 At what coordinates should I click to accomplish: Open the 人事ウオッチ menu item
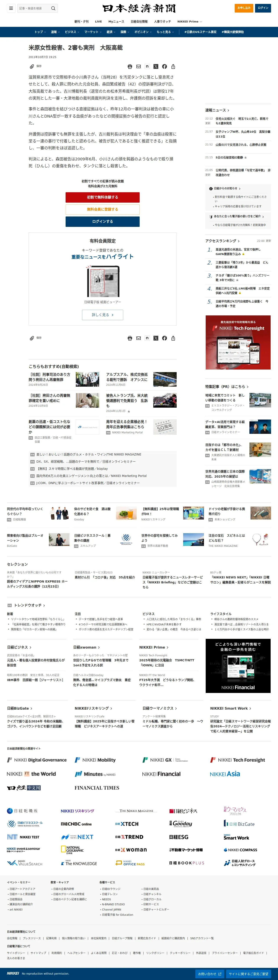coord(162,22)
